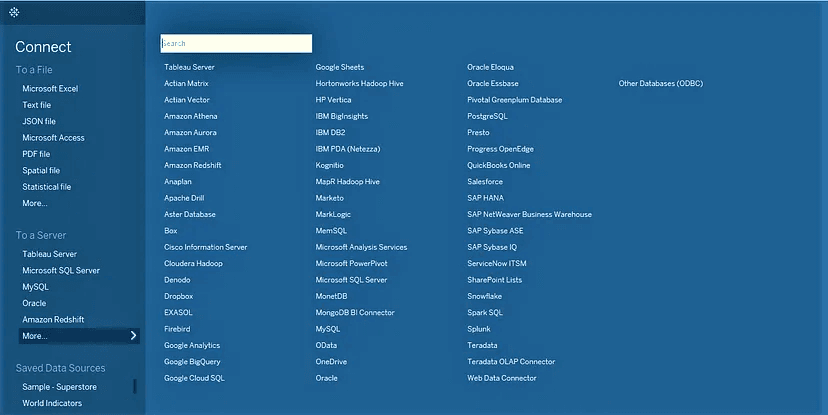828x415 pixels.
Task: Choose Hortonworks Hadoop Hive connector
Action: (x=360, y=83)
